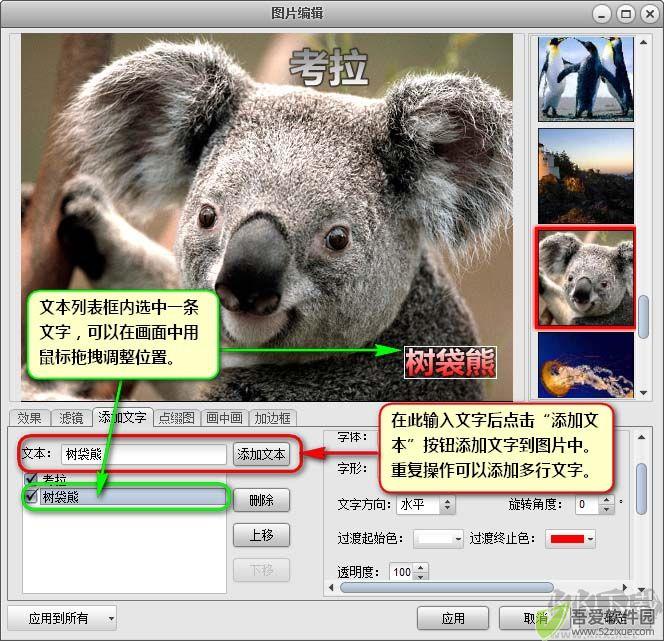Switch to the 滤镜 tab
Screen dimensions: 664x641
click(x=71, y=418)
